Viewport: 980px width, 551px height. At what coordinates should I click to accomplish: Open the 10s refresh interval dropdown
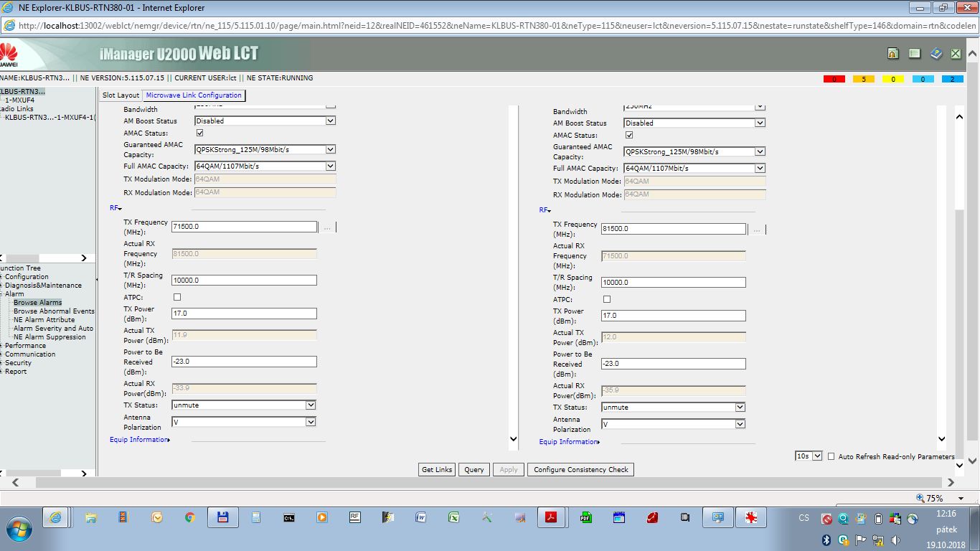pos(809,456)
